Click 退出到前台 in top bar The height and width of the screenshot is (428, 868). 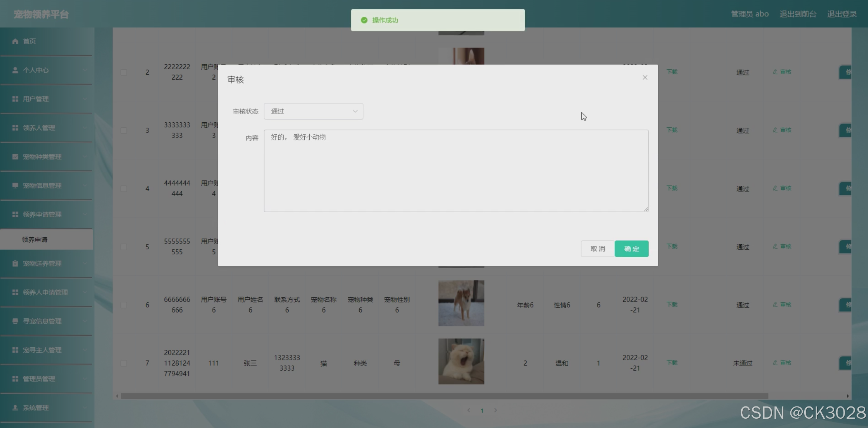point(798,14)
